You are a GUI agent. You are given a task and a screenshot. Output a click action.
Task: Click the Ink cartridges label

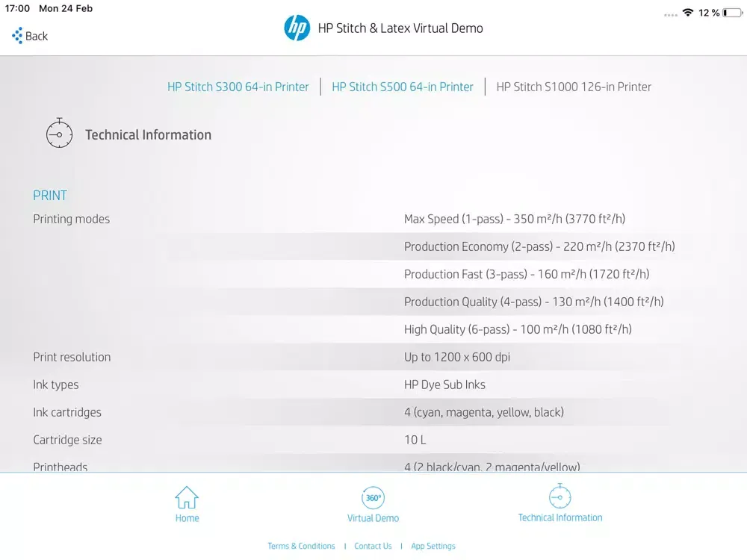(x=67, y=412)
